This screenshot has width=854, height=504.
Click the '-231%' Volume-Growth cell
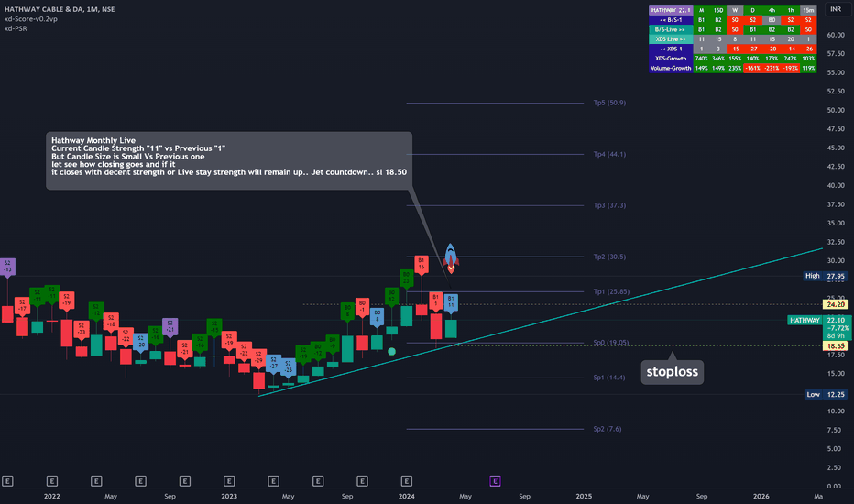[772, 68]
